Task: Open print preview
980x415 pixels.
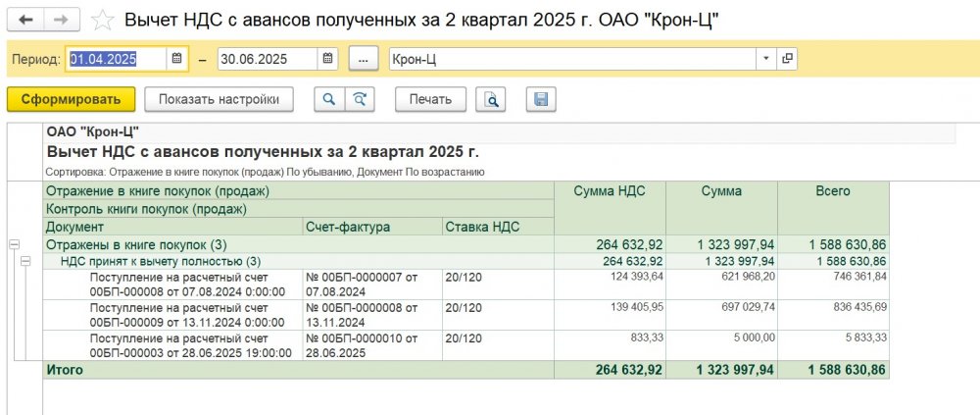Action: click(x=490, y=99)
